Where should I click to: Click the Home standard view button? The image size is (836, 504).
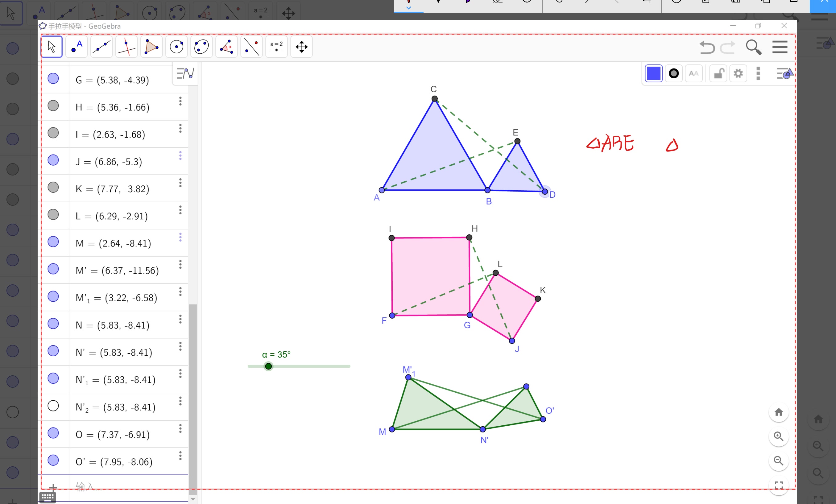[x=779, y=412]
